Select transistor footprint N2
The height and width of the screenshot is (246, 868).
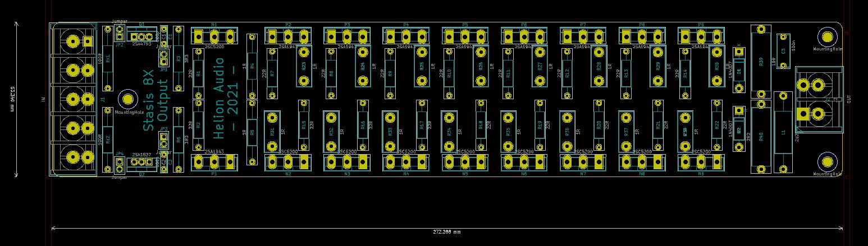288,163
